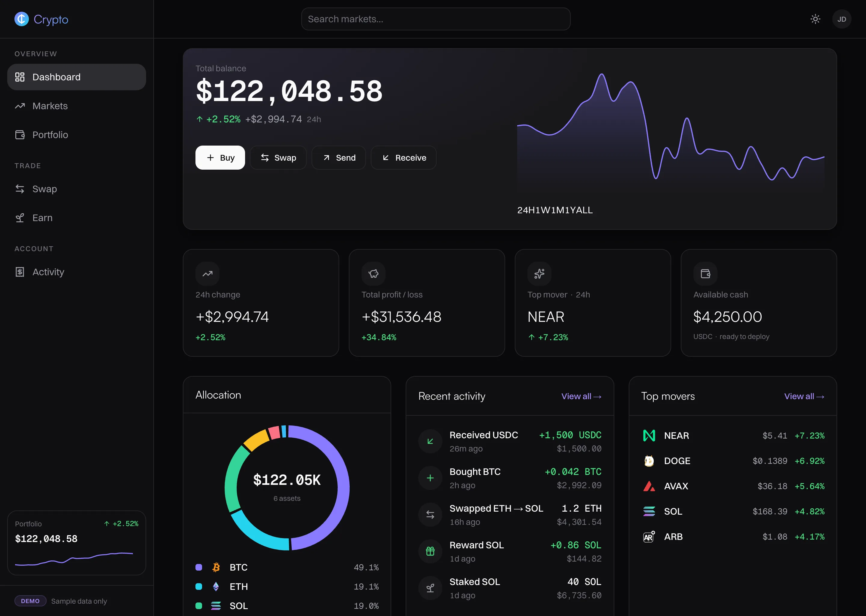Screen dimensions: 866x616
Task: Focus the Search markets input field
Action: 436,19
